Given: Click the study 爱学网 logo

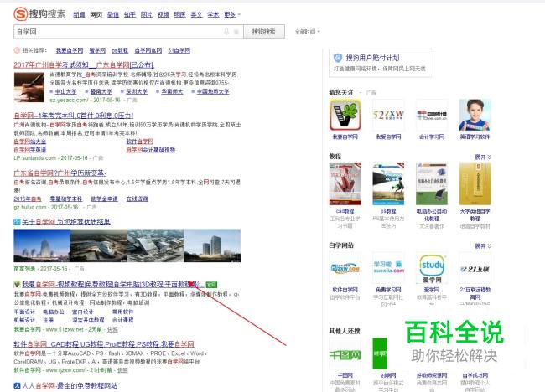Looking at the screenshot, I should tap(432, 268).
